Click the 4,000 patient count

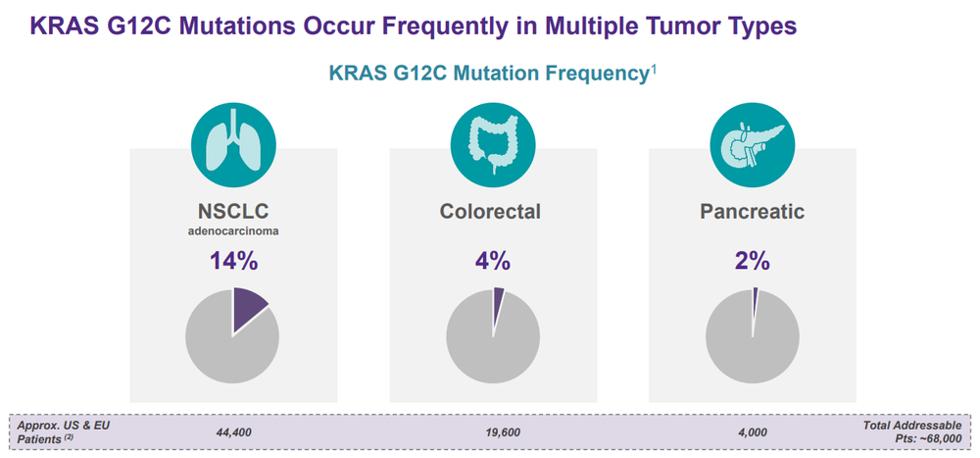pos(753,433)
